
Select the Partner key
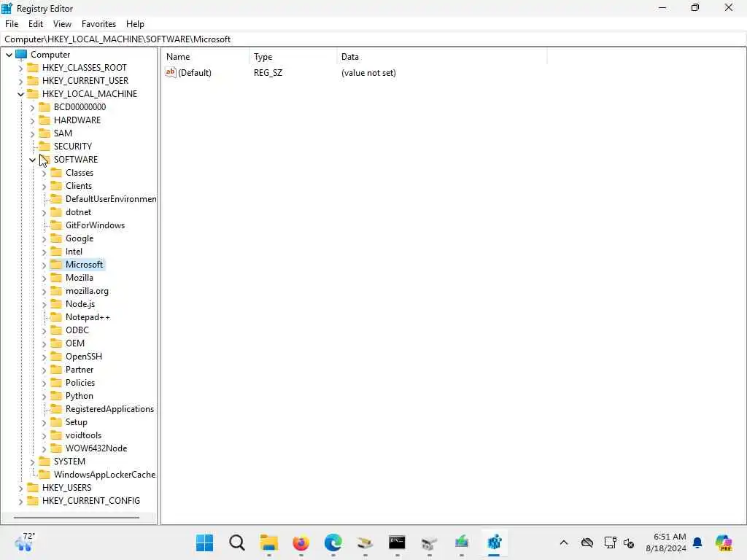click(80, 370)
